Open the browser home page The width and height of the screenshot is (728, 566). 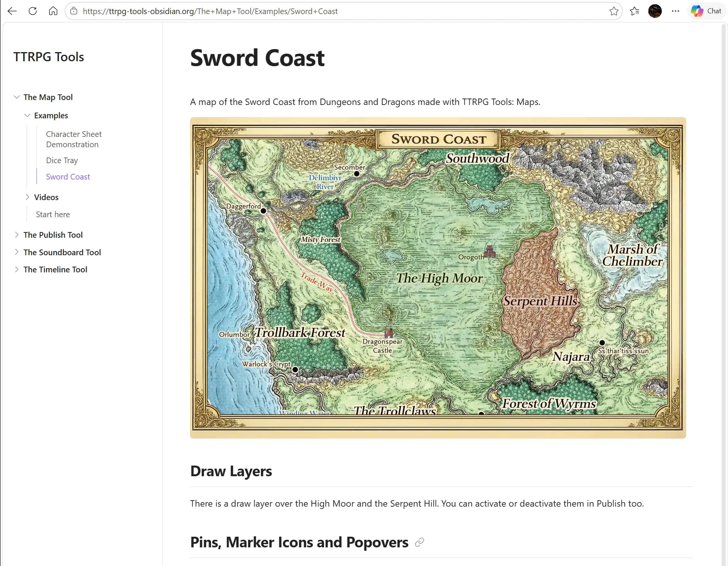(x=53, y=11)
